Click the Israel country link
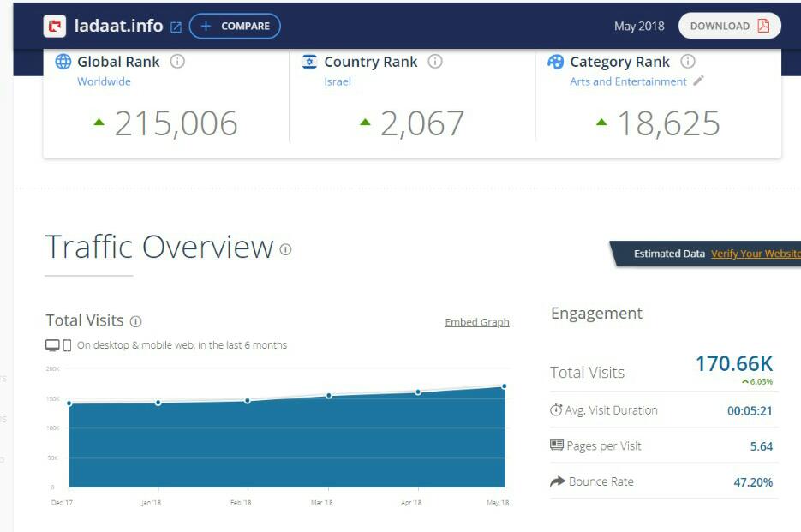Viewport: 801px width, 532px height. click(338, 81)
